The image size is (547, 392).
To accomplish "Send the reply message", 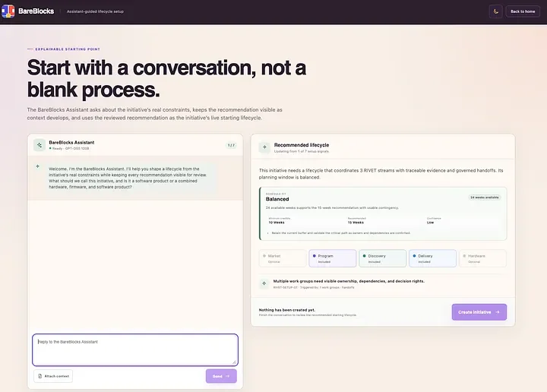I will point(221,376).
